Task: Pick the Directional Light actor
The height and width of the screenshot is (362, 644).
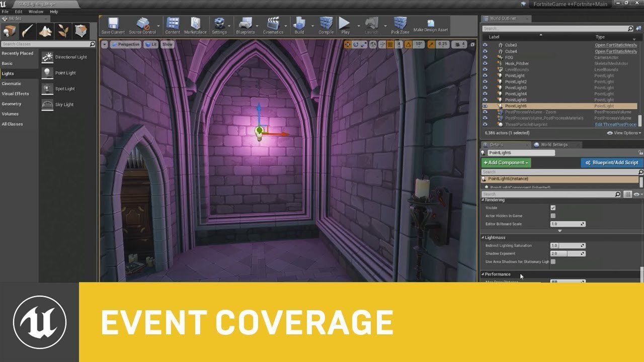Action: (64, 57)
